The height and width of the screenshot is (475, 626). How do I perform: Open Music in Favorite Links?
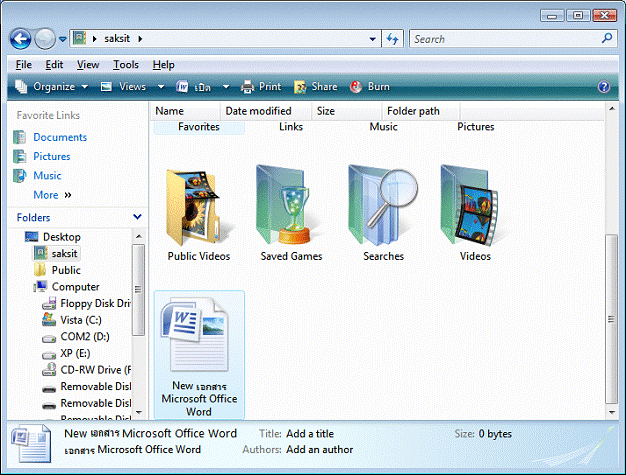[x=47, y=176]
